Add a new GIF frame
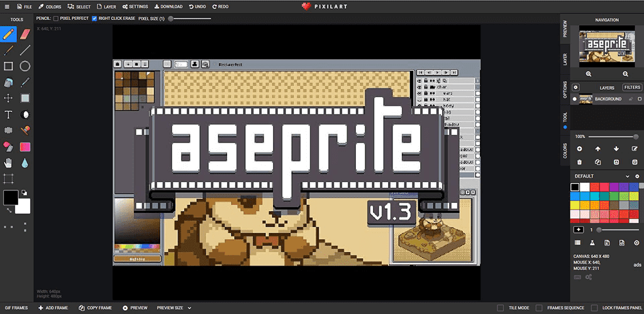Image resolution: width=644 pixels, height=314 pixels. 53,308
